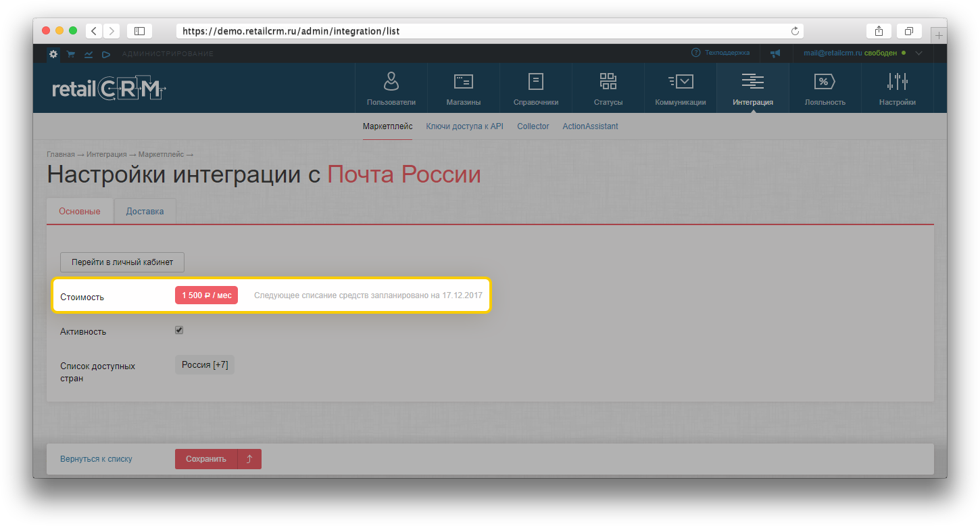Open the Магазины section
Image resolution: width=980 pixels, height=526 pixels.
tap(464, 89)
